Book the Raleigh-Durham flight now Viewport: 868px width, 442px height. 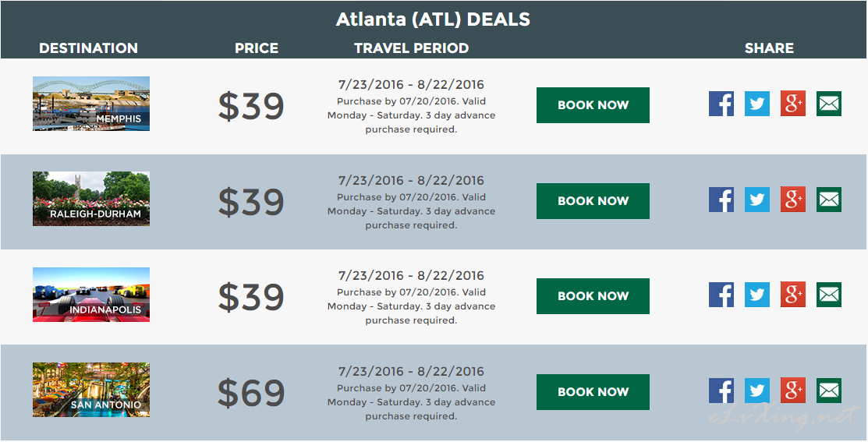[x=593, y=201]
